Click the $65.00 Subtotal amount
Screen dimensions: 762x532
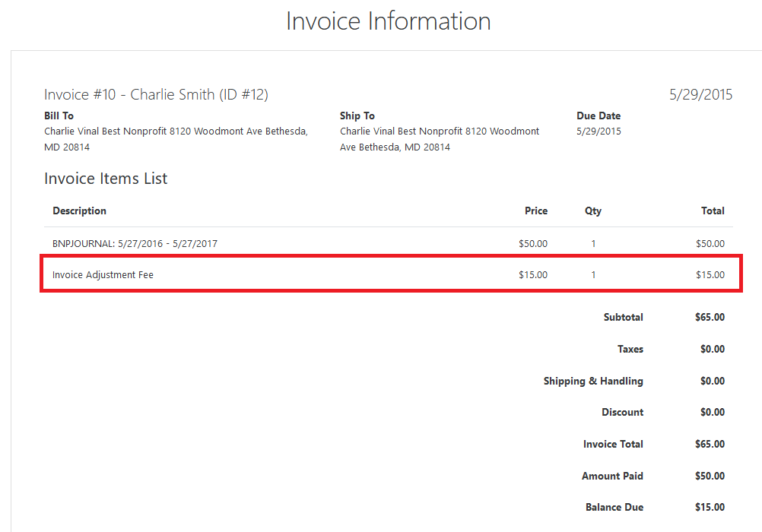[x=710, y=317]
